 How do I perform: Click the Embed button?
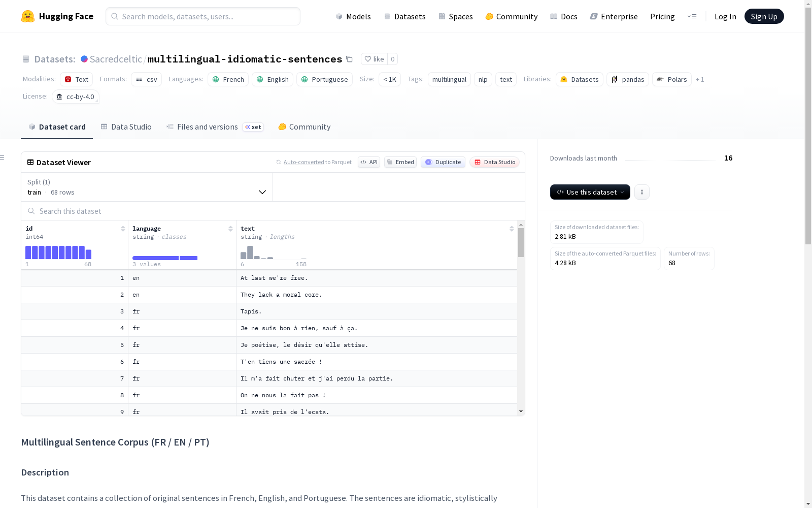point(400,162)
